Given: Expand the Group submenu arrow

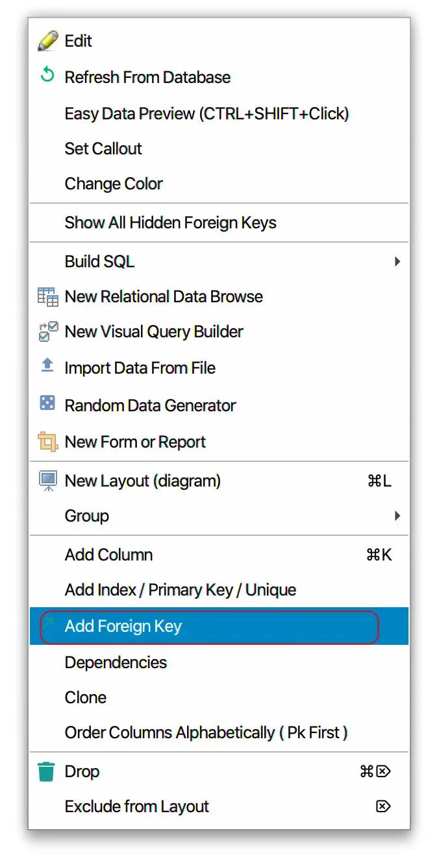Looking at the screenshot, I should 397,516.
